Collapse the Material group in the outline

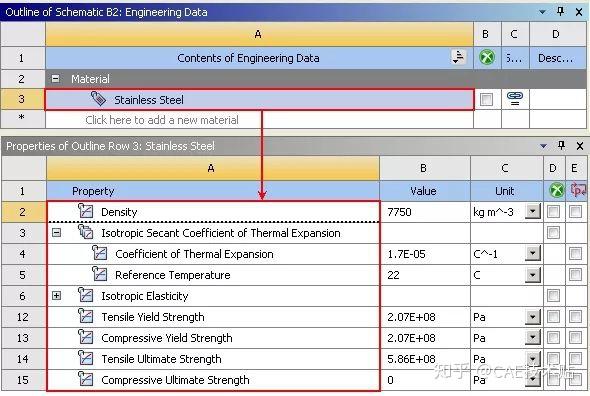coord(55,78)
